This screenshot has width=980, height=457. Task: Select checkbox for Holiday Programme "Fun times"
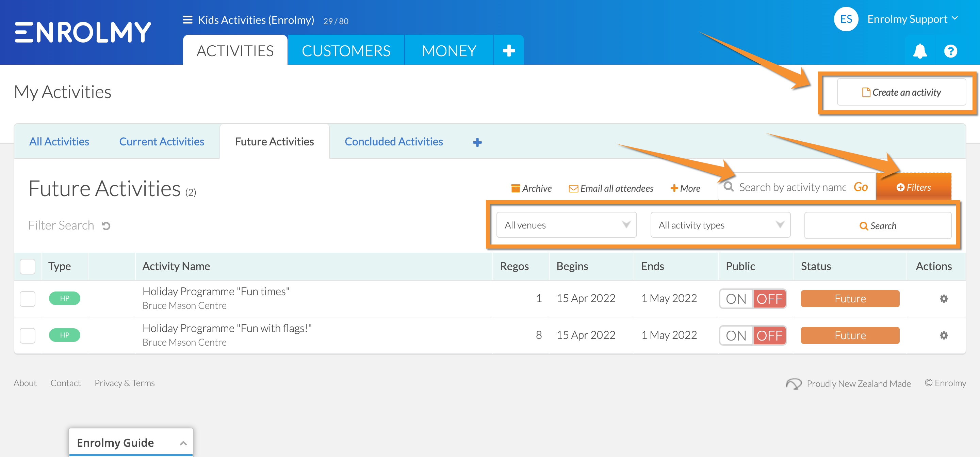(27, 299)
